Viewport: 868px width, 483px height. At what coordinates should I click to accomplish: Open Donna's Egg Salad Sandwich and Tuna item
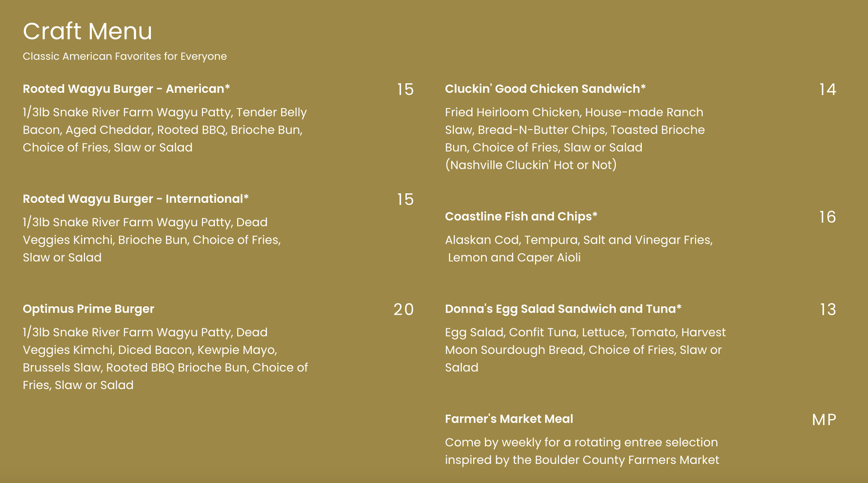(563, 309)
